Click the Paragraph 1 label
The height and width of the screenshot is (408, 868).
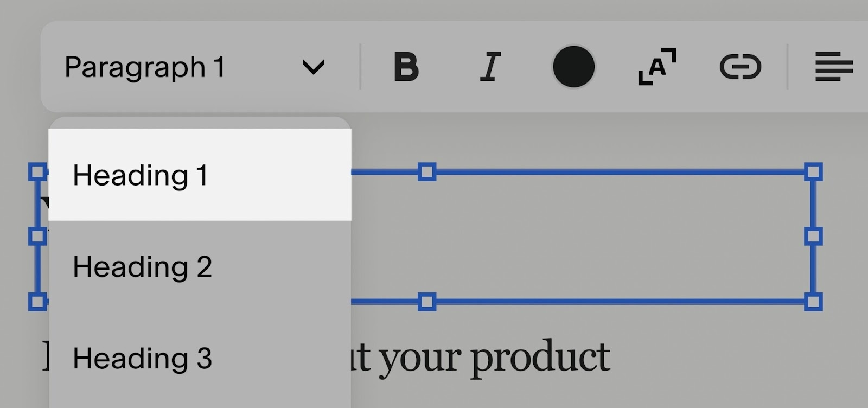click(145, 67)
